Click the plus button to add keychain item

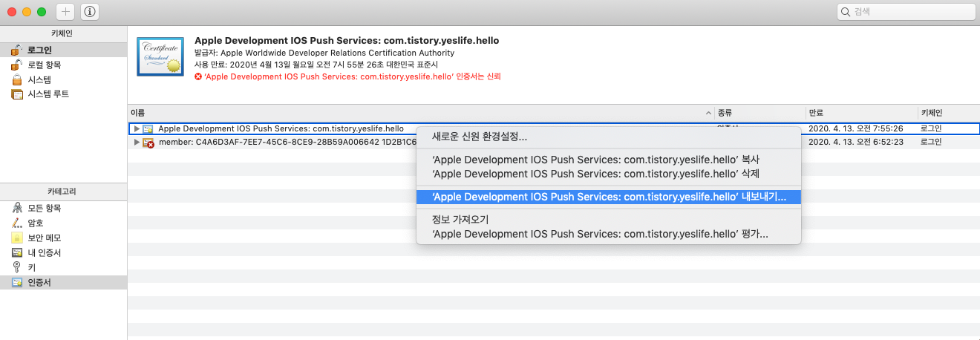coord(65,12)
